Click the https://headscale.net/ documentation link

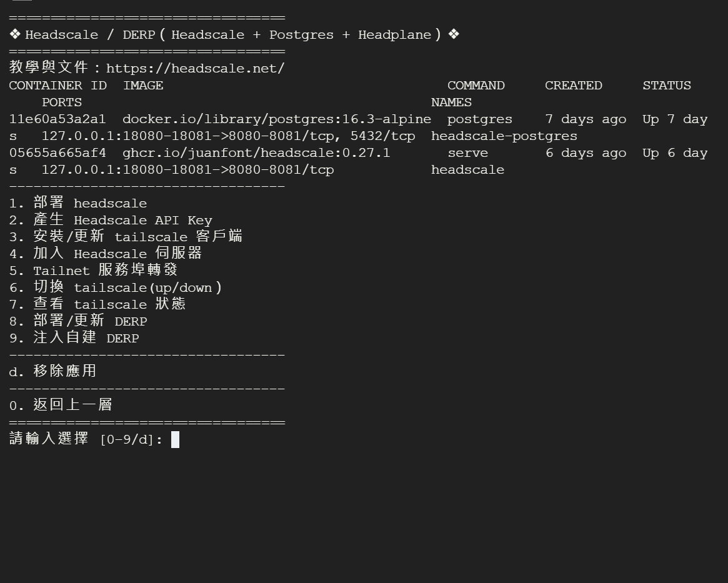(195, 68)
